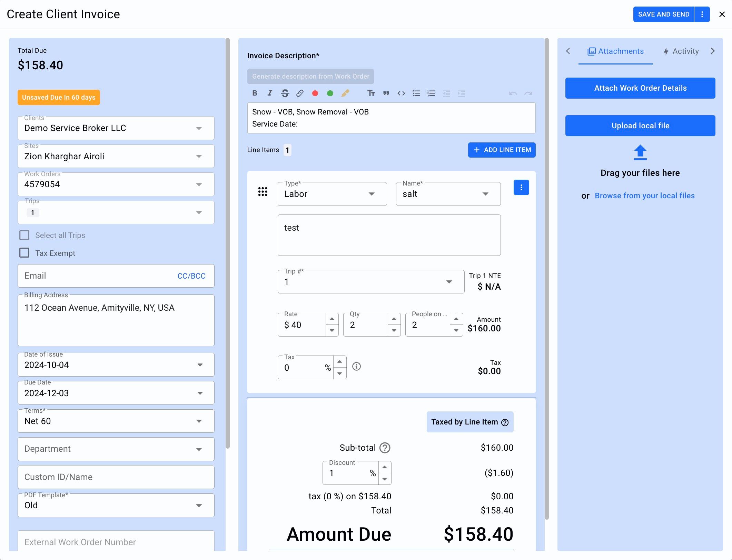Increase the Qty stepper value
This screenshot has width=732, height=560.
point(394,319)
